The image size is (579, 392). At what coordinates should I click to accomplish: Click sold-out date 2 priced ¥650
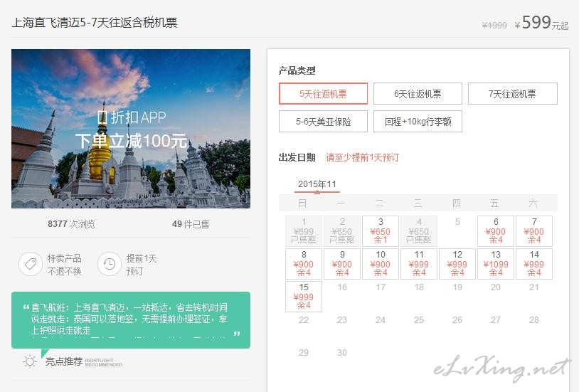[x=342, y=231]
